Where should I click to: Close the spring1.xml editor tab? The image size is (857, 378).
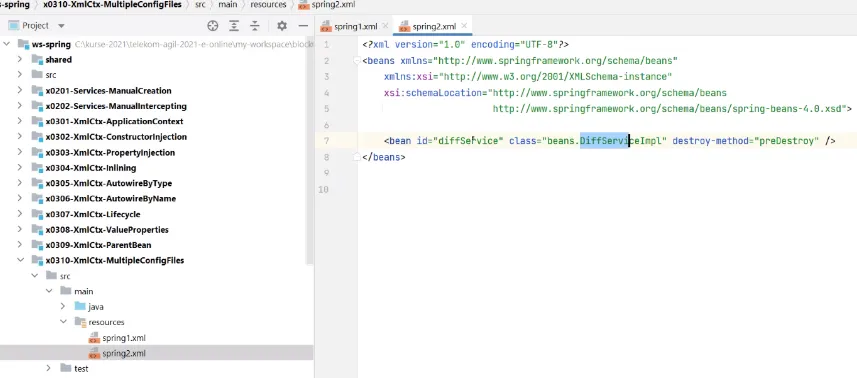tap(385, 26)
